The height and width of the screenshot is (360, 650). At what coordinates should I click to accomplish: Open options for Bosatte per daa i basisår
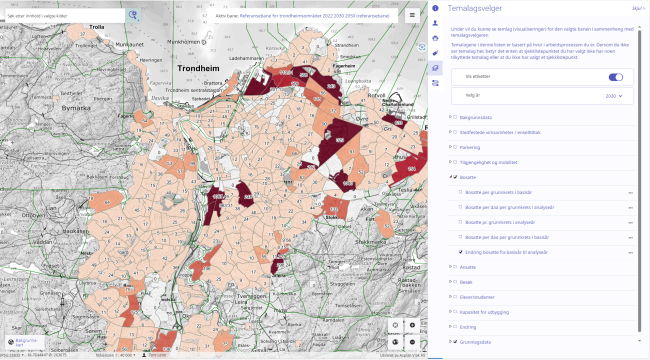coord(631,238)
